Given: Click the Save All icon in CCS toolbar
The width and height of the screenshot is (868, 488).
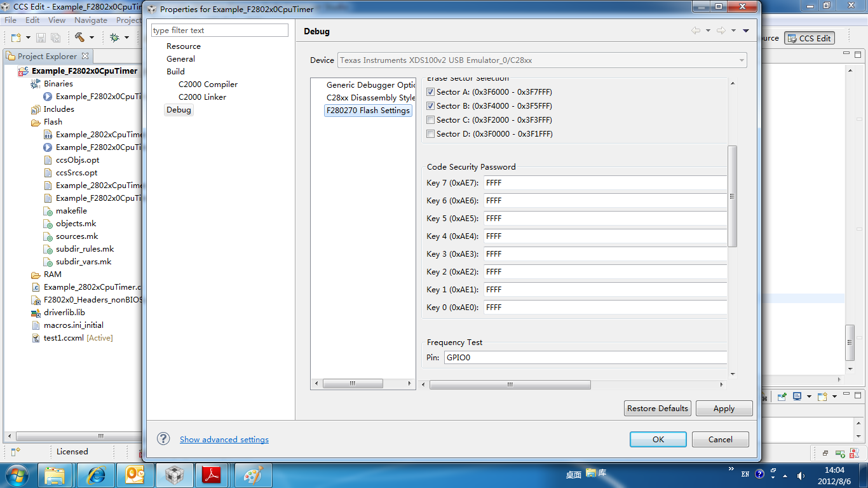Looking at the screenshot, I should pos(55,37).
